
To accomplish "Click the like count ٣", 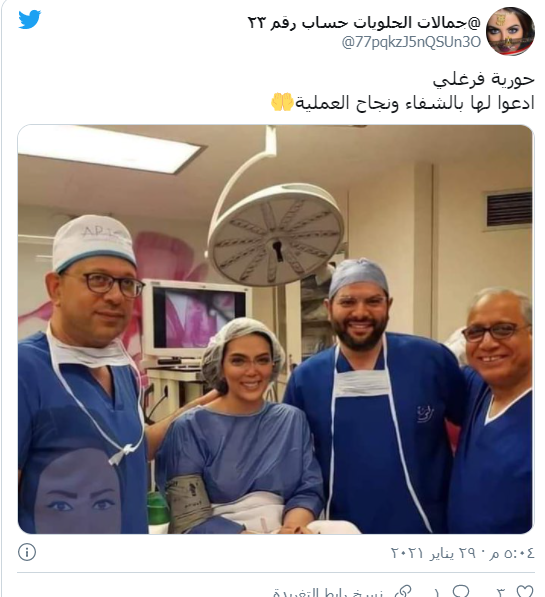I will click(x=502, y=592).
